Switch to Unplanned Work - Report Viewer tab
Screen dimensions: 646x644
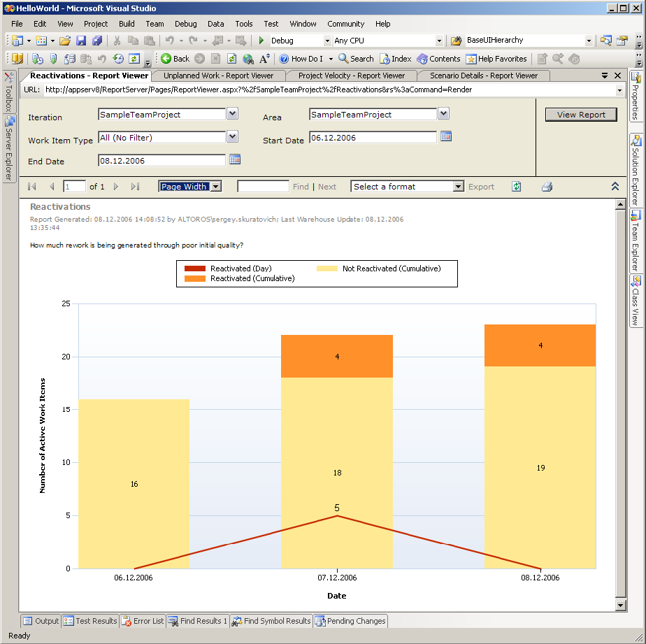pyautogui.click(x=218, y=76)
